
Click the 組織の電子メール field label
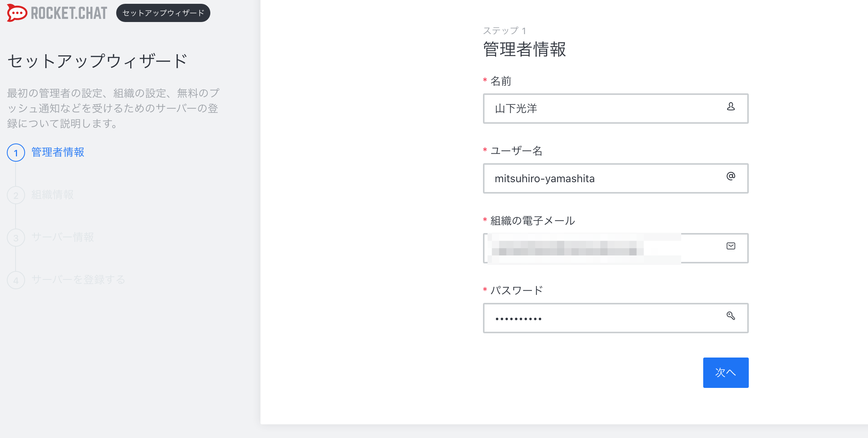coord(533,221)
